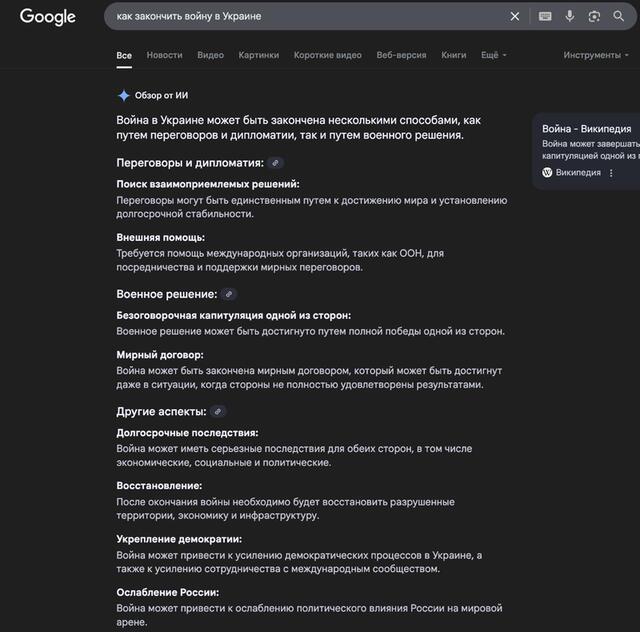Start voice search with the microphone icon
Image resolution: width=640 pixels, height=632 pixels.
click(x=570, y=16)
